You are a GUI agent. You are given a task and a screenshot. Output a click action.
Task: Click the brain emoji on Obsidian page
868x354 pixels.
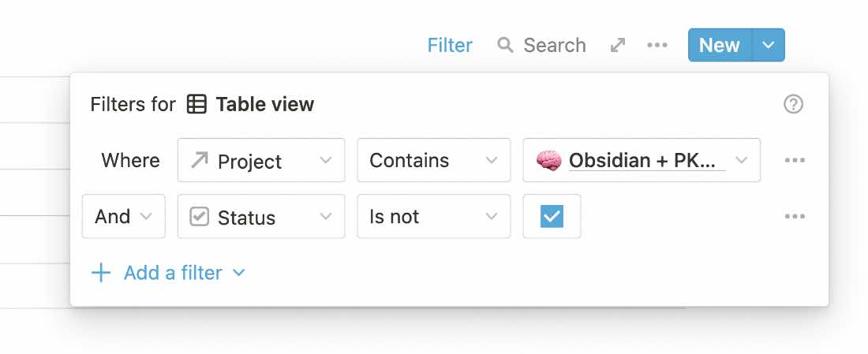[x=548, y=160]
